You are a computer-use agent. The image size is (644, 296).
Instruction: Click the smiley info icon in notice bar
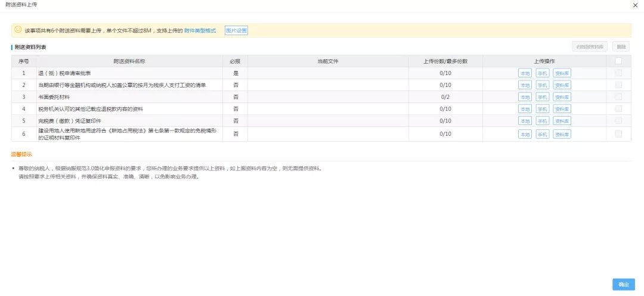click(18, 30)
